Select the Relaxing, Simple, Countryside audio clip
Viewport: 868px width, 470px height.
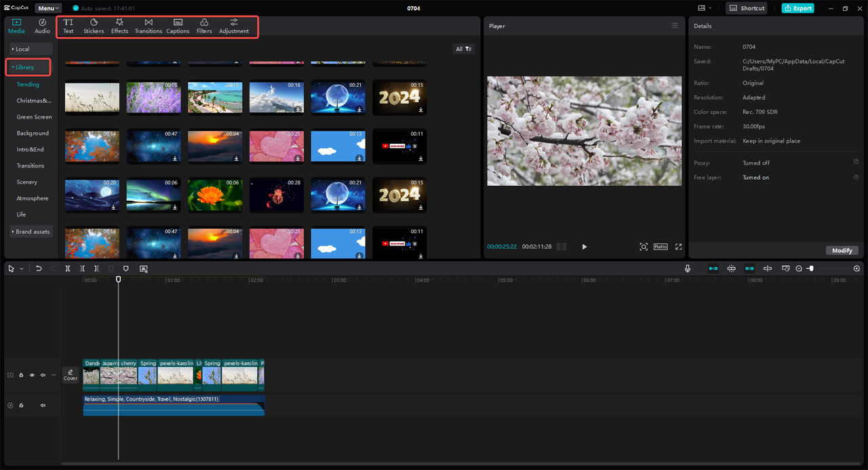(x=174, y=405)
